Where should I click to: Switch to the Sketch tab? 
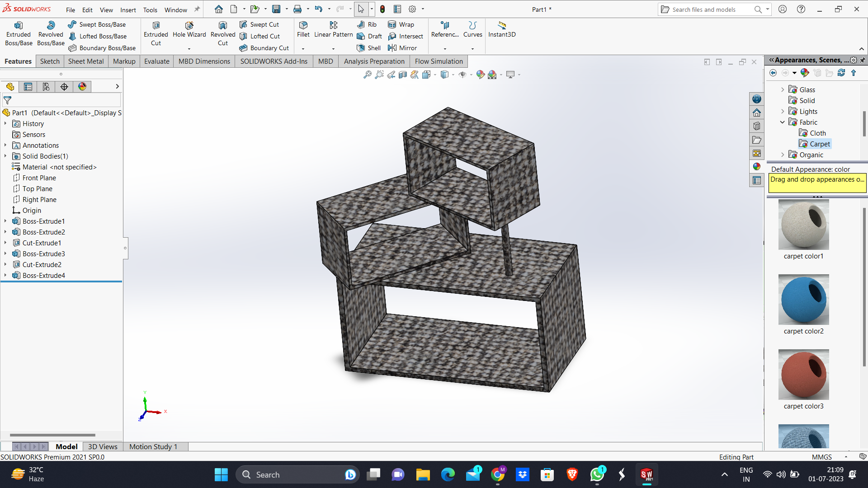50,61
